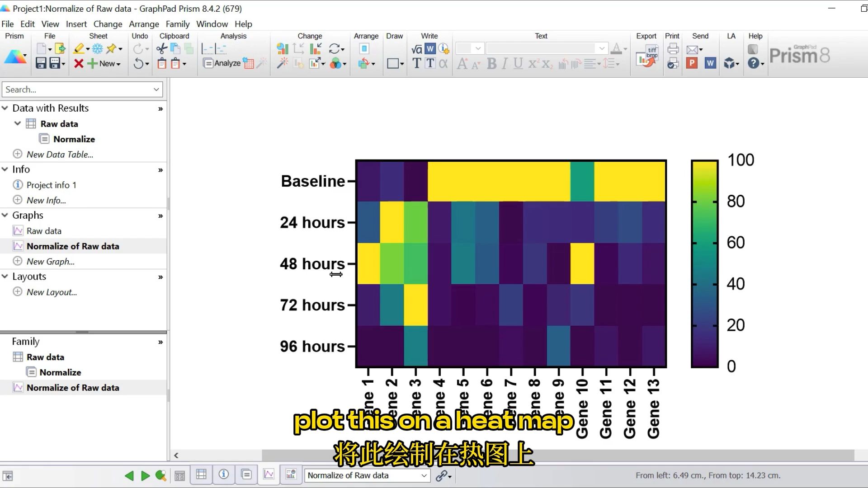Click the Print icon
Screen dimensions: 868x488
coord(672,48)
